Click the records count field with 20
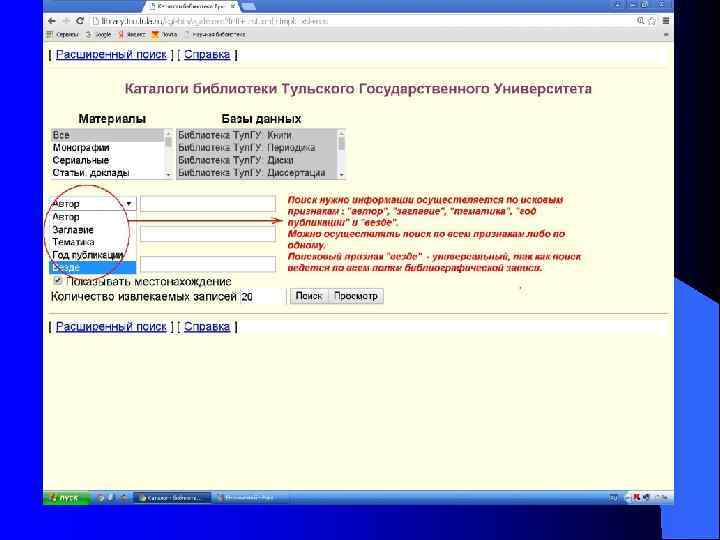The width and height of the screenshot is (720, 540). point(261,297)
